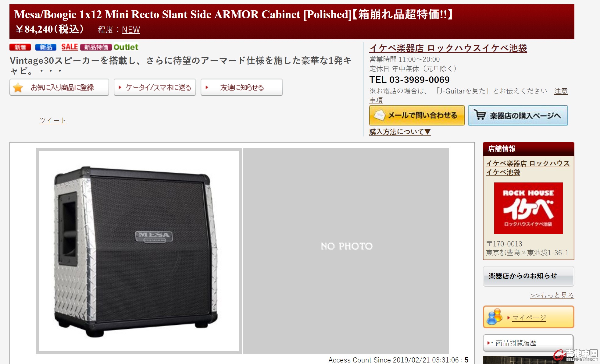Click the 新品特価 badge
This screenshot has width=600, height=364.
click(96, 47)
